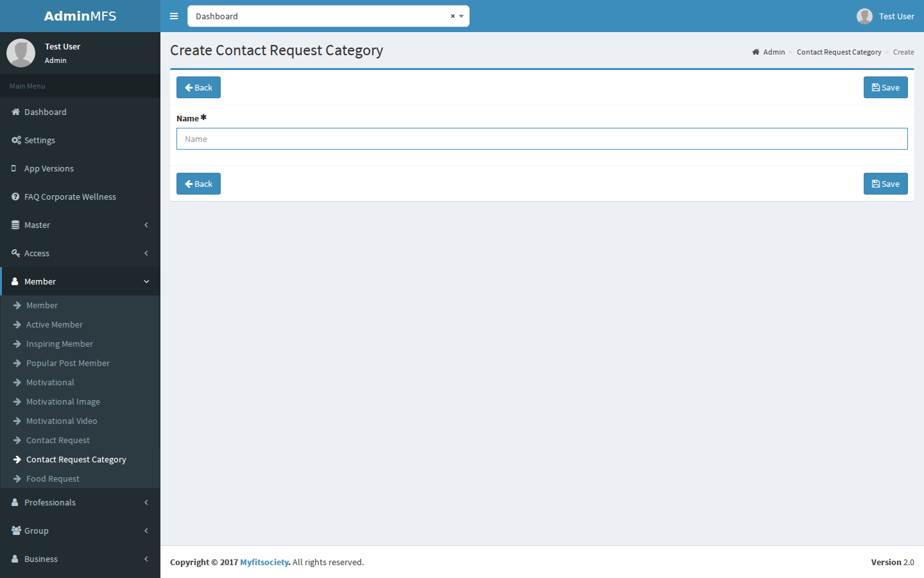Click arrow icon beside Contact Request Category
Viewport: 924px width, 578px height.
tap(17, 459)
